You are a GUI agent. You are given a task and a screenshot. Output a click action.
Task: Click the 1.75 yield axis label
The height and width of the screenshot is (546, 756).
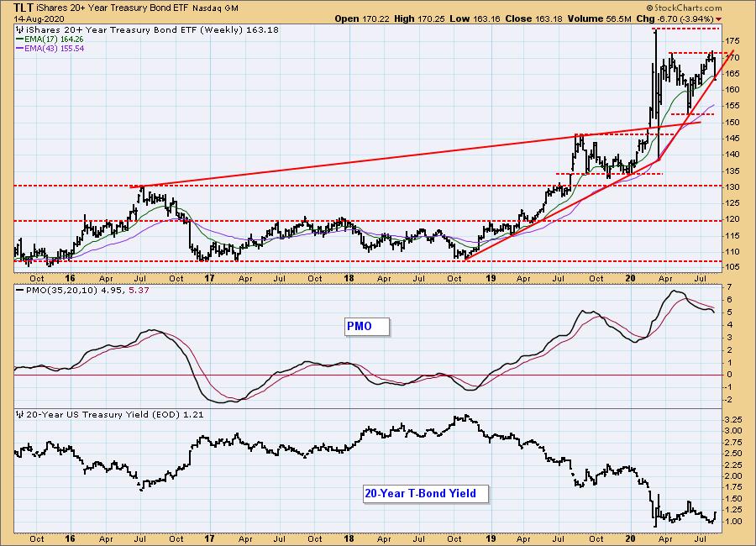(732, 487)
